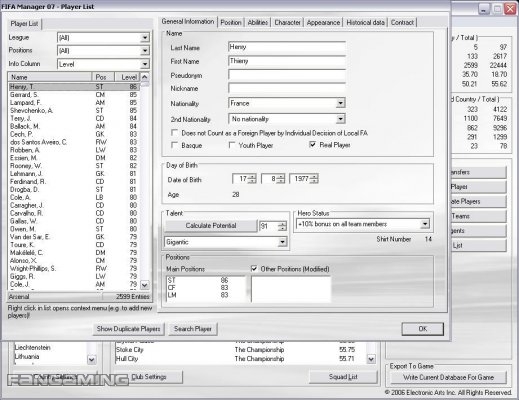The height and width of the screenshot is (400, 519).
Task: Select the General Information tab
Action: (x=188, y=21)
